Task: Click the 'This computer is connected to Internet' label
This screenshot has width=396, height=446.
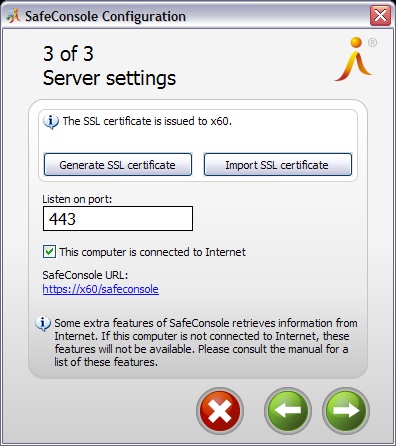Action: (152, 252)
